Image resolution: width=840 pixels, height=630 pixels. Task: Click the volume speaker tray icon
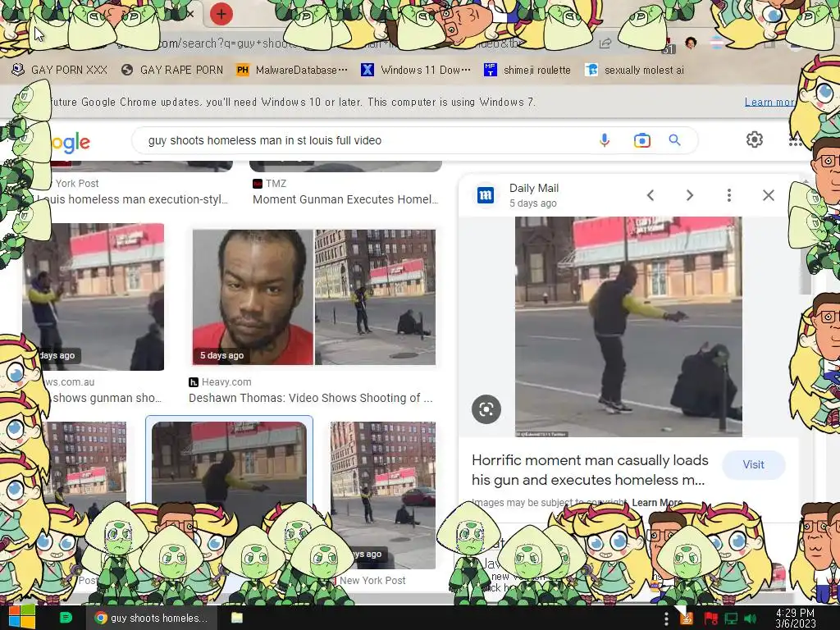click(x=750, y=619)
